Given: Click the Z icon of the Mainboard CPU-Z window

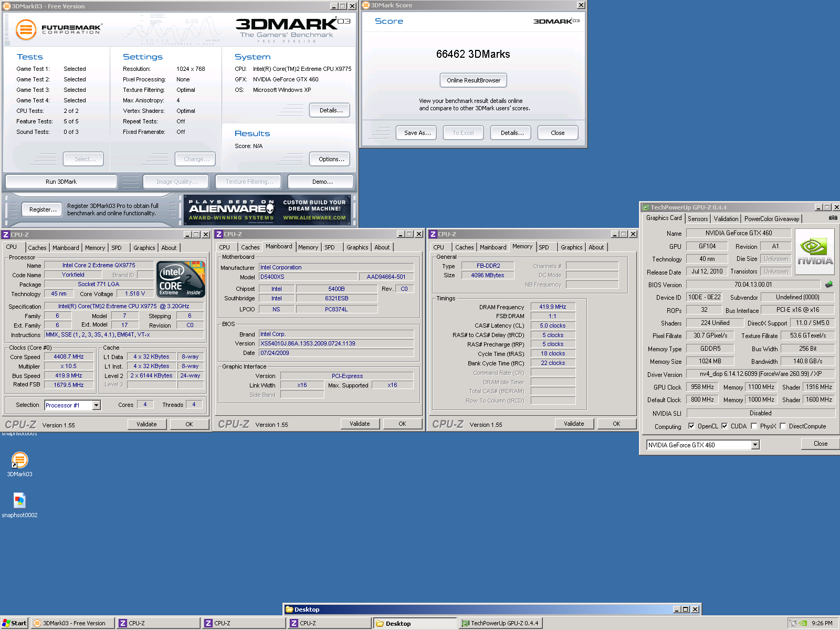Looking at the screenshot, I should coord(219,234).
